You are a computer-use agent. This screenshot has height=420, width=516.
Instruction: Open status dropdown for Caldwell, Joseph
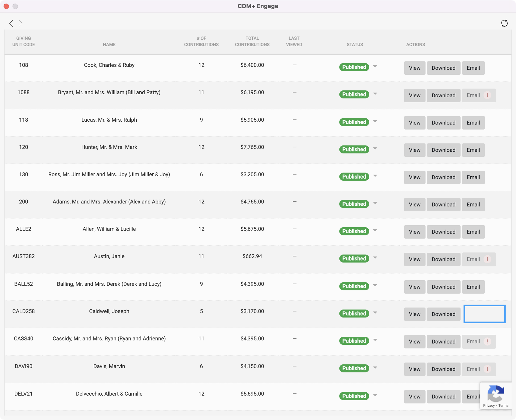coord(375,313)
